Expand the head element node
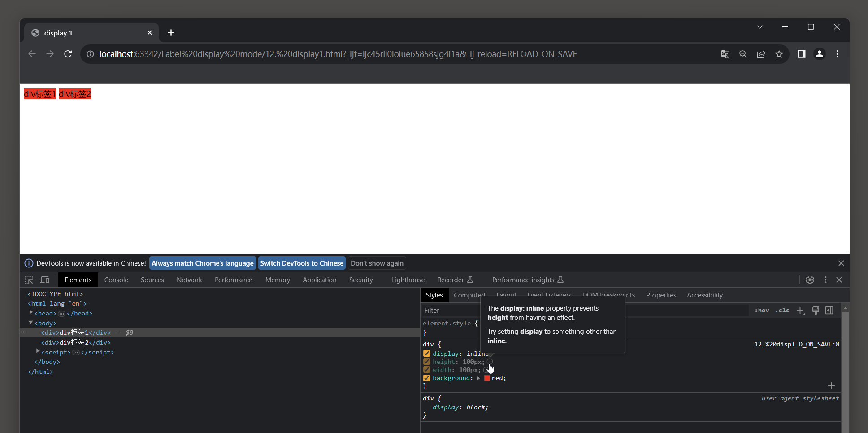The image size is (868, 433). pos(31,313)
